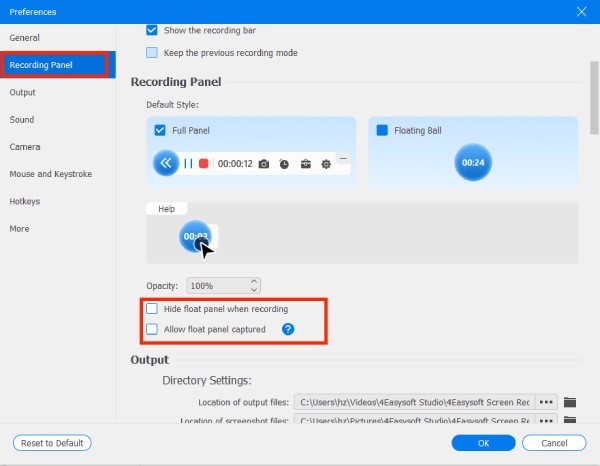
Task: Click the vertical scrollbar thumb
Action: coord(594,98)
